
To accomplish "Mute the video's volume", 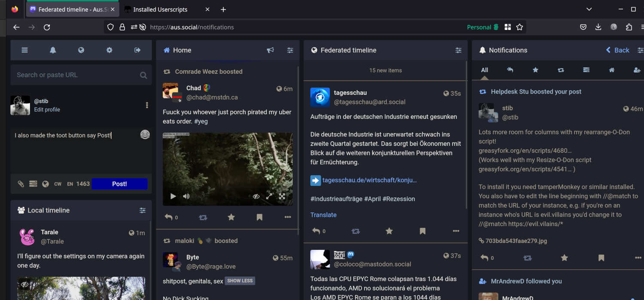I will (186, 196).
